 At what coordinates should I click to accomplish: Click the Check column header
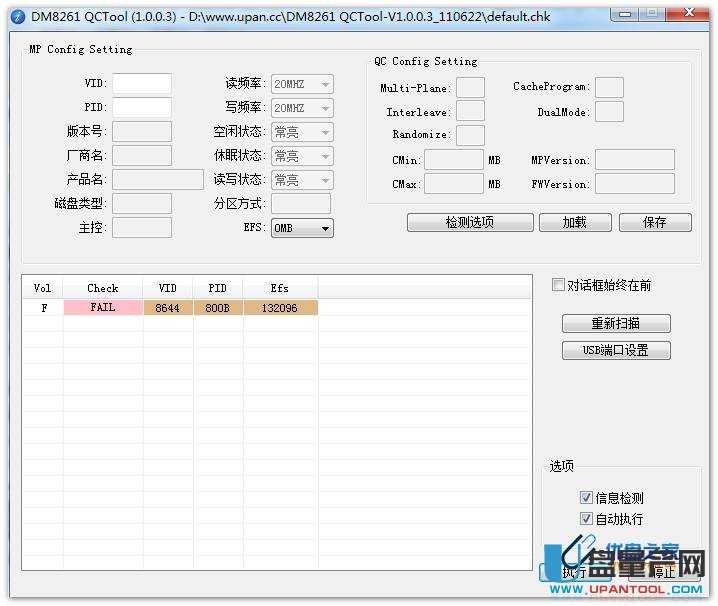[x=102, y=288]
